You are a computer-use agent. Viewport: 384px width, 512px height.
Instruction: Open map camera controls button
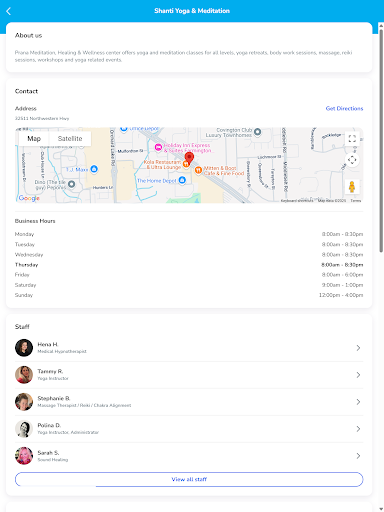(352, 160)
